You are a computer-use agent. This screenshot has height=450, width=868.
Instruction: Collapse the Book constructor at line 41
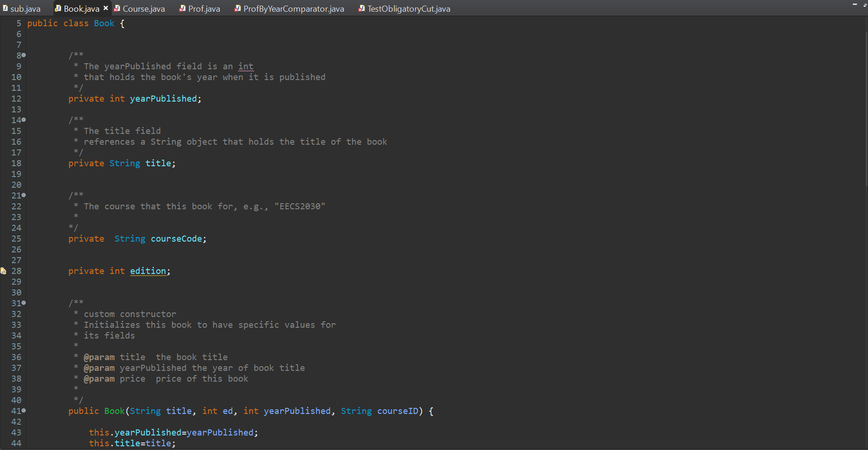pos(24,411)
